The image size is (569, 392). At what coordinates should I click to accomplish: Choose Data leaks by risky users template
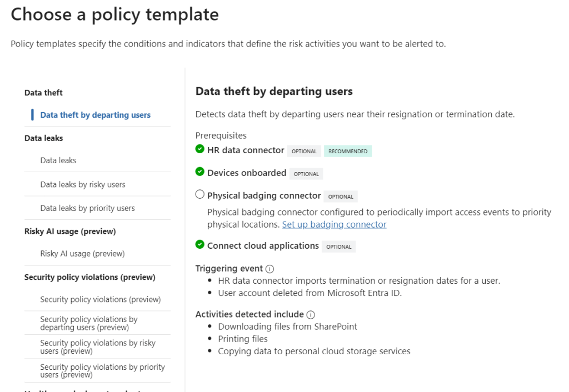(x=83, y=184)
